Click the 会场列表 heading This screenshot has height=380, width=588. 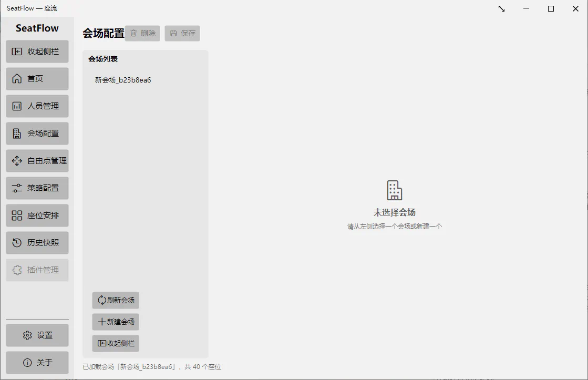click(x=103, y=59)
